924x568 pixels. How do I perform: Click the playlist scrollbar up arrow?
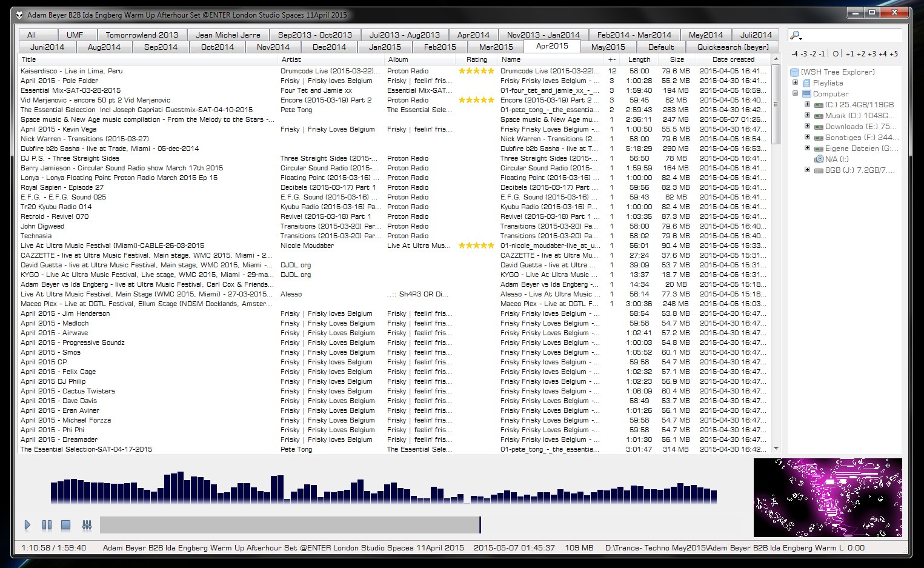pyautogui.click(x=776, y=59)
